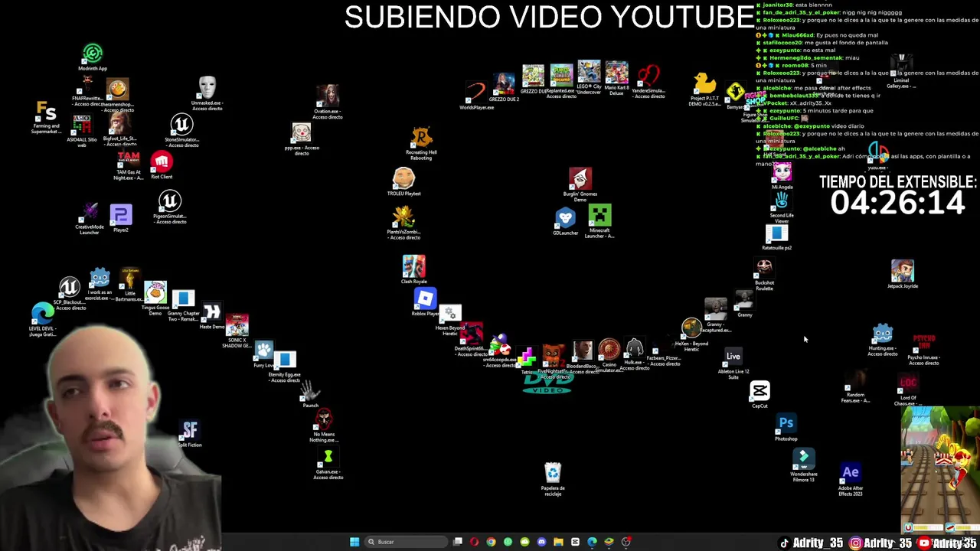Click the Buscar taskbar search field
This screenshot has width=980, height=551.
(x=406, y=542)
